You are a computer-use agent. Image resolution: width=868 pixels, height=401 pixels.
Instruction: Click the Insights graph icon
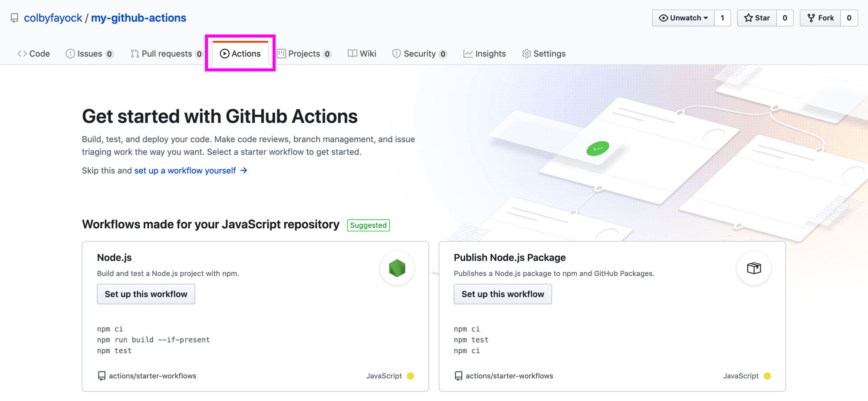click(468, 53)
